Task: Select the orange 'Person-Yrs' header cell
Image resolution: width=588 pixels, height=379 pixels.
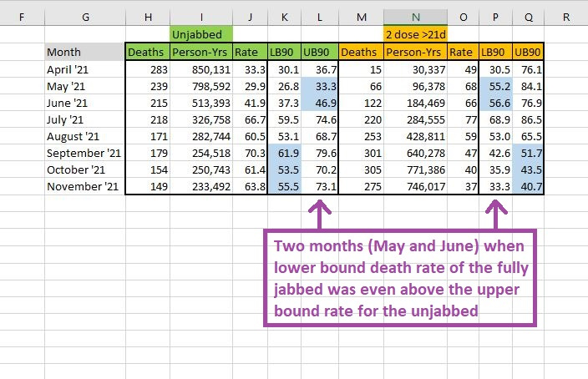Action: coord(415,52)
